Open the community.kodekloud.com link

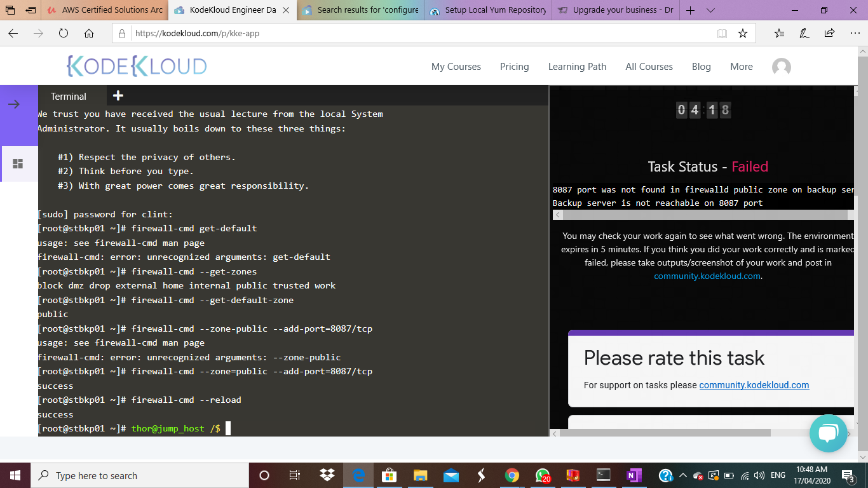click(x=709, y=276)
